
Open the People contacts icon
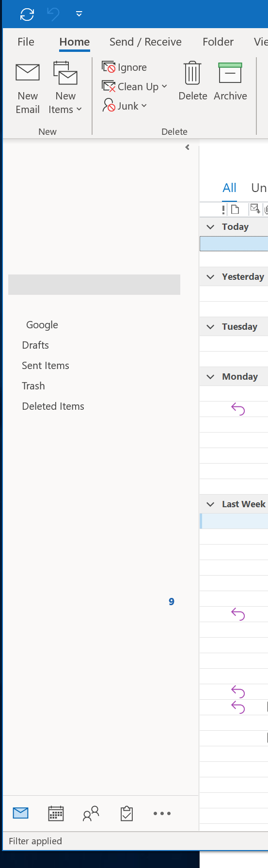91,813
